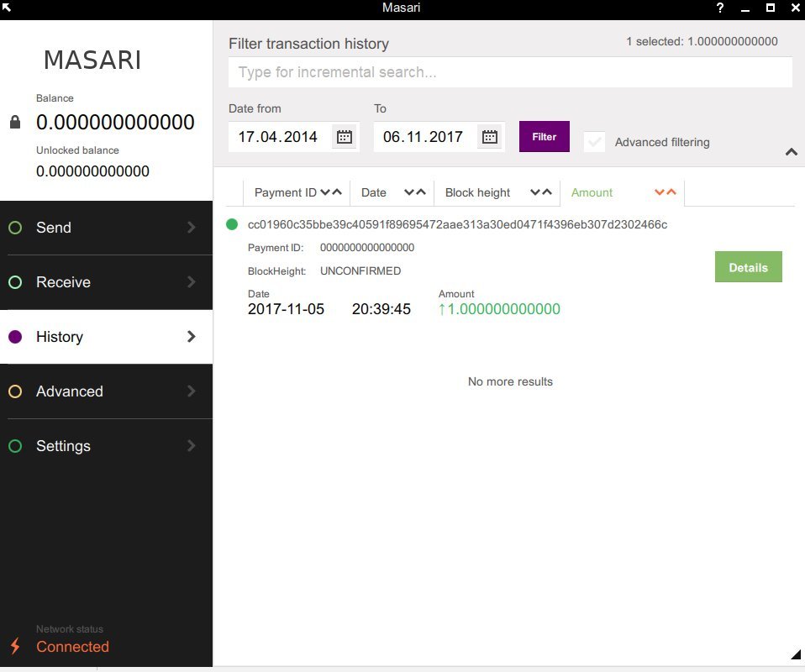Sort Payment ID ascending with up chevron
The width and height of the screenshot is (805, 672).
tap(337, 192)
